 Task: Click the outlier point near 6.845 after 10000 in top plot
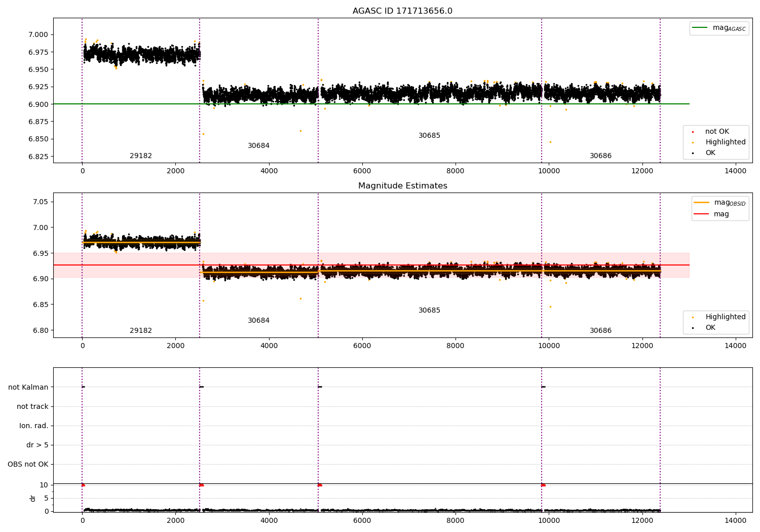click(550, 142)
